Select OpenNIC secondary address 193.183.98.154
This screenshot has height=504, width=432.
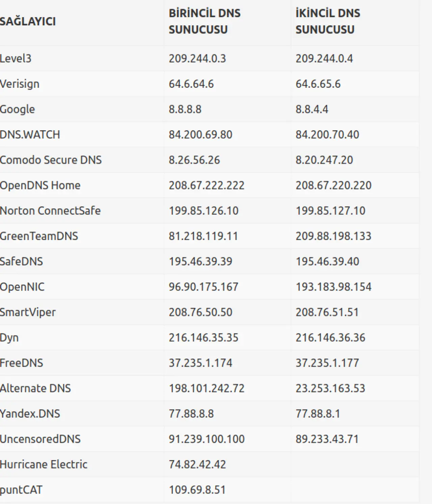click(333, 287)
